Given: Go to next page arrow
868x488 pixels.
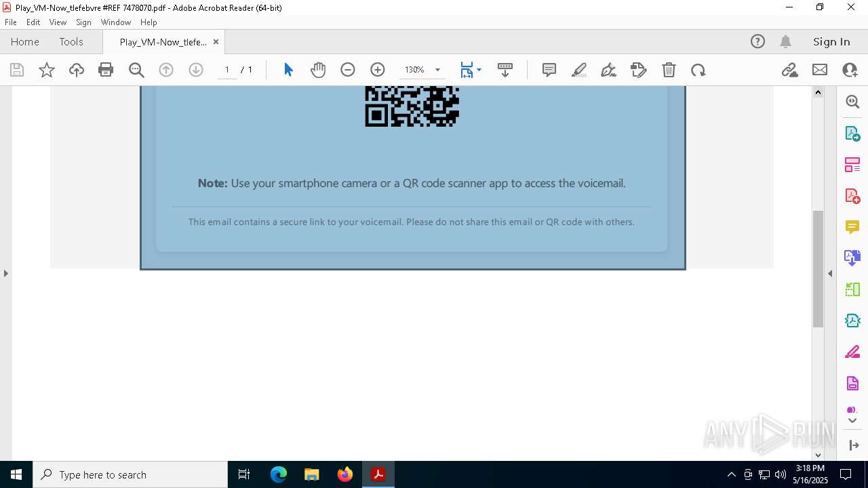Looking at the screenshot, I should point(196,70).
